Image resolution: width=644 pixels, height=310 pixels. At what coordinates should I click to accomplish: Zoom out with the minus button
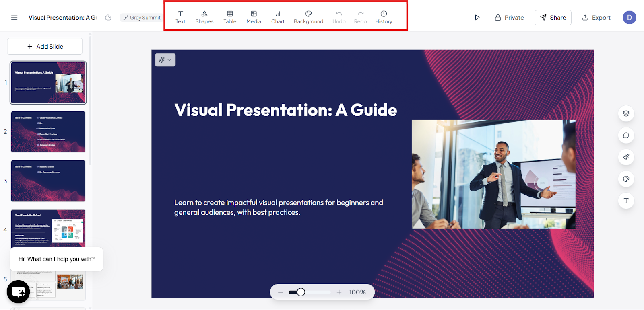[280, 292]
